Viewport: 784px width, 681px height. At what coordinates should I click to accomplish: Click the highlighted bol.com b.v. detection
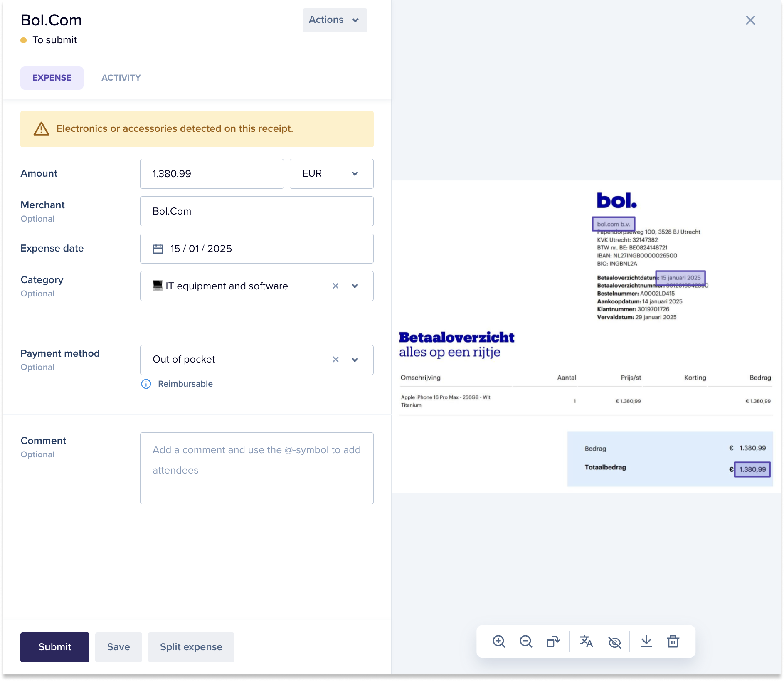click(x=614, y=224)
